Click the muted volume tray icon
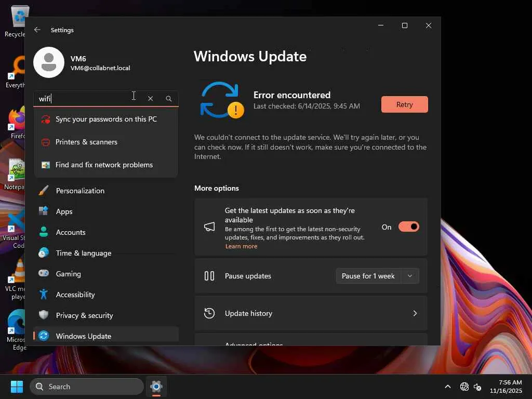The height and width of the screenshot is (399, 532). (477, 387)
